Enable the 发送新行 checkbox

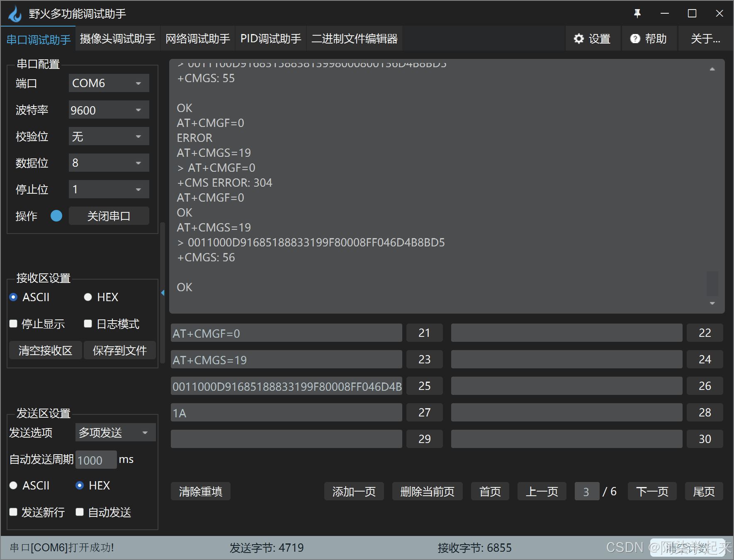13,512
